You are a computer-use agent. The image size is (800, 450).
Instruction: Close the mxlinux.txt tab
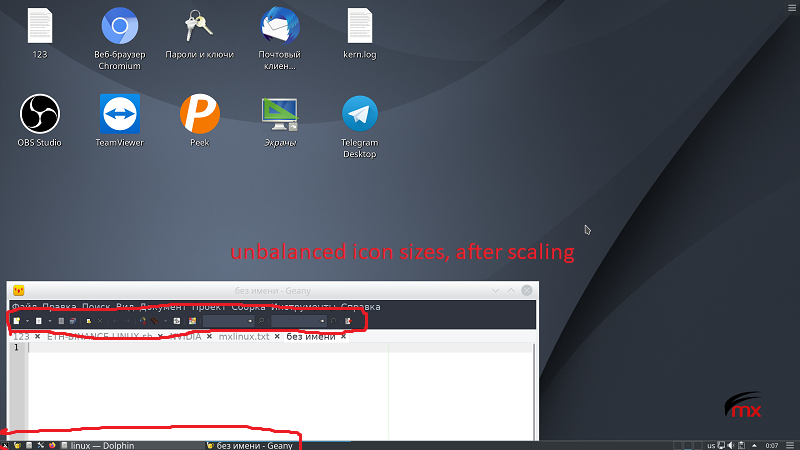tap(277, 337)
